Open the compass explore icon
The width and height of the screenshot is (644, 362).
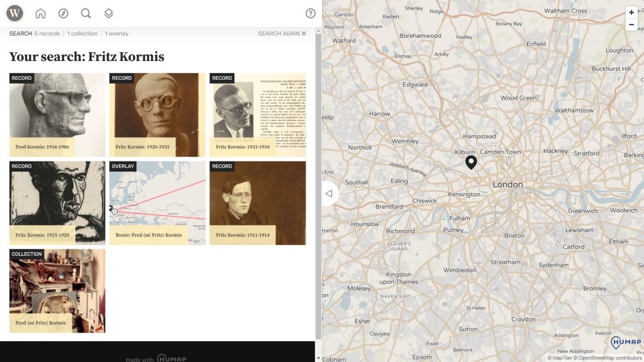pos(63,13)
